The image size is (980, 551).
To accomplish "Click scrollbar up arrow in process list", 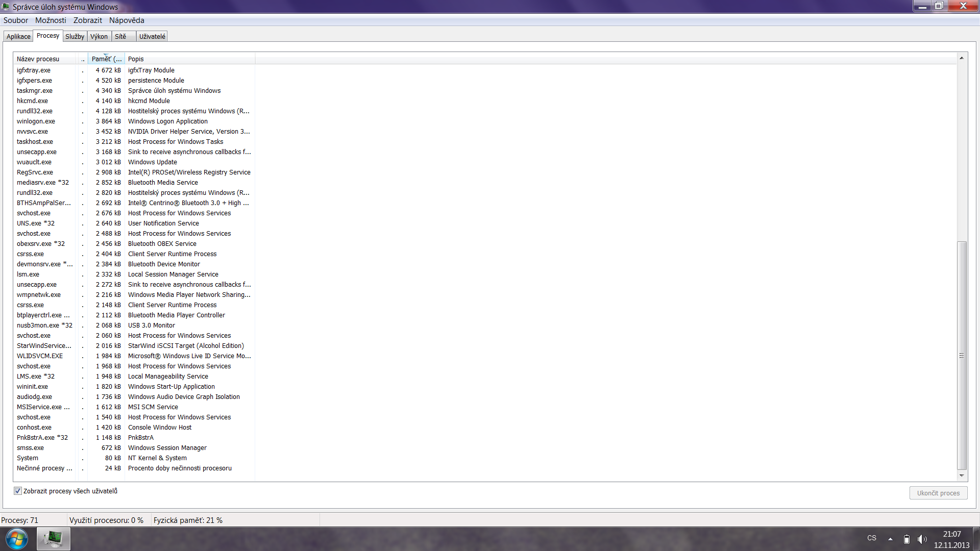I will click(x=962, y=58).
